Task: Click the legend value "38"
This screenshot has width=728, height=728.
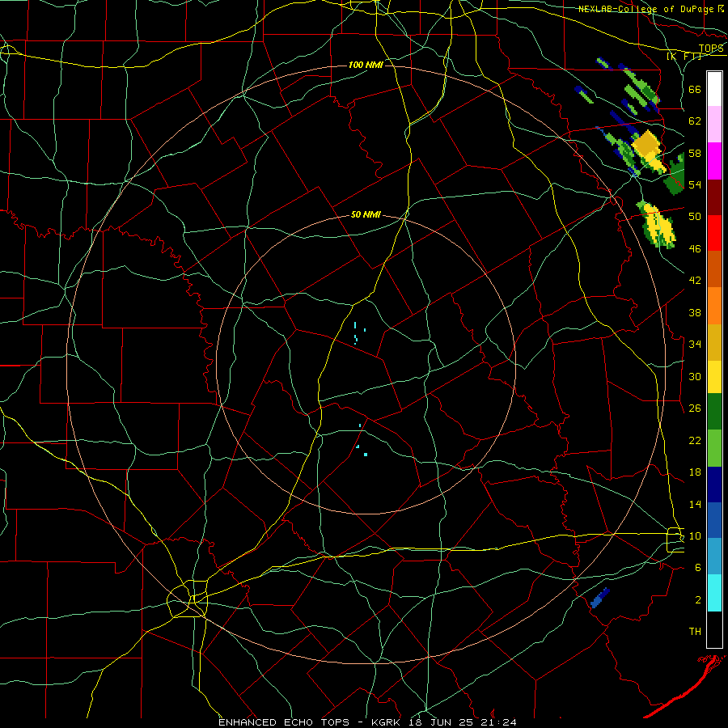Action: pyautogui.click(x=695, y=312)
